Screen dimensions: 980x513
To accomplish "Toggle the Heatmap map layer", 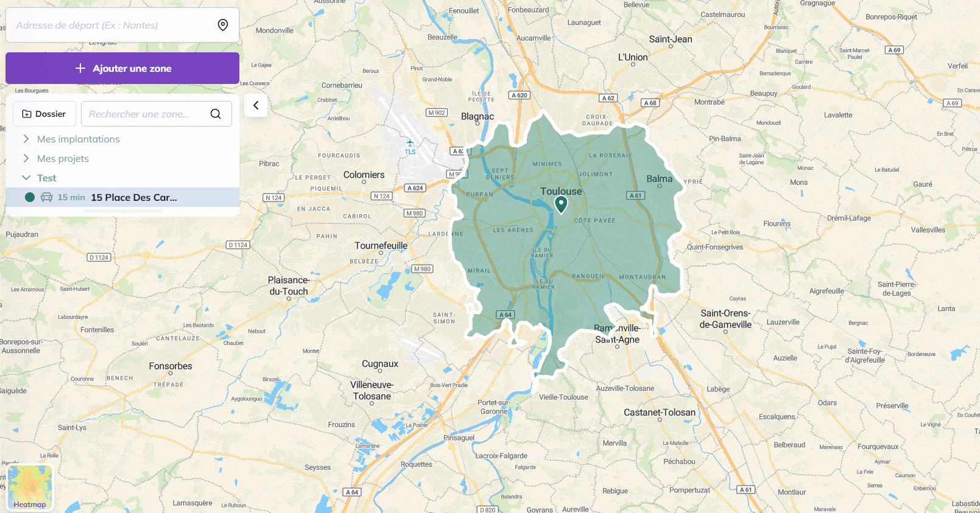I will [30, 487].
